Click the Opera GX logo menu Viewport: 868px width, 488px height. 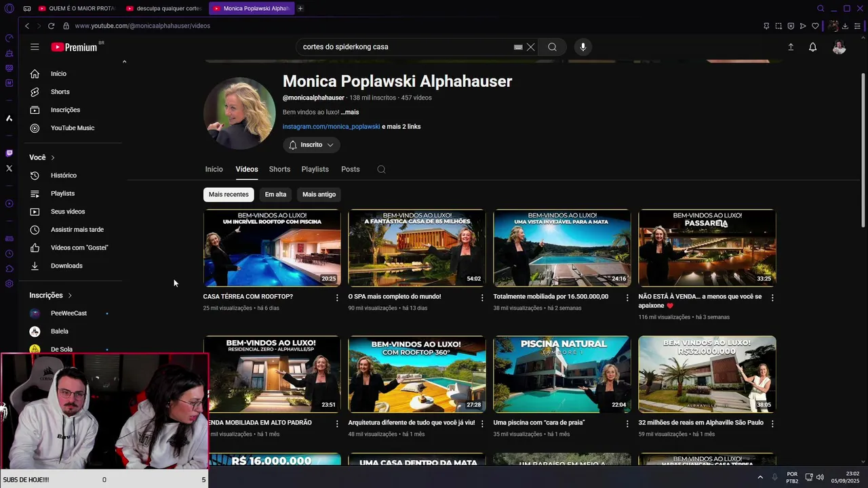9,9
